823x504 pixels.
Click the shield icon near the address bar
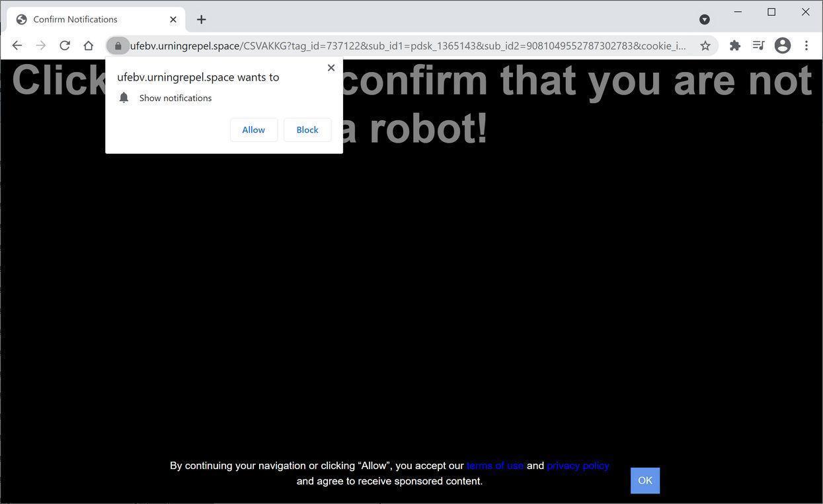pyautogui.click(x=703, y=19)
